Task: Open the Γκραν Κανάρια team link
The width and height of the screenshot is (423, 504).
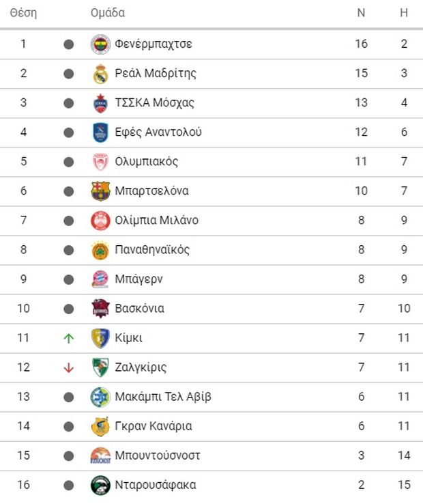Action: [x=154, y=426]
